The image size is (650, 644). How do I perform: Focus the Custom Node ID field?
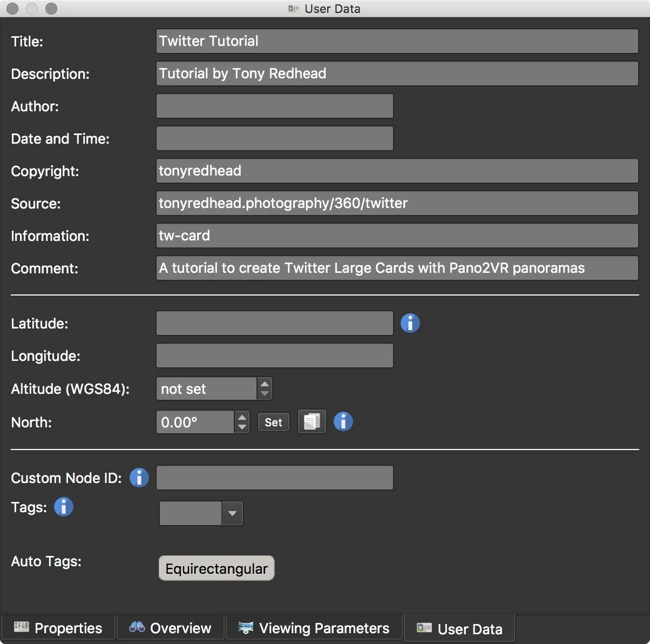coord(275,478)
